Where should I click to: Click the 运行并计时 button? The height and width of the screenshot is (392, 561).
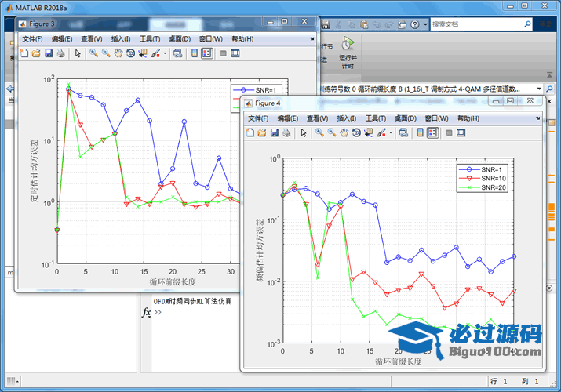[348, 52]
